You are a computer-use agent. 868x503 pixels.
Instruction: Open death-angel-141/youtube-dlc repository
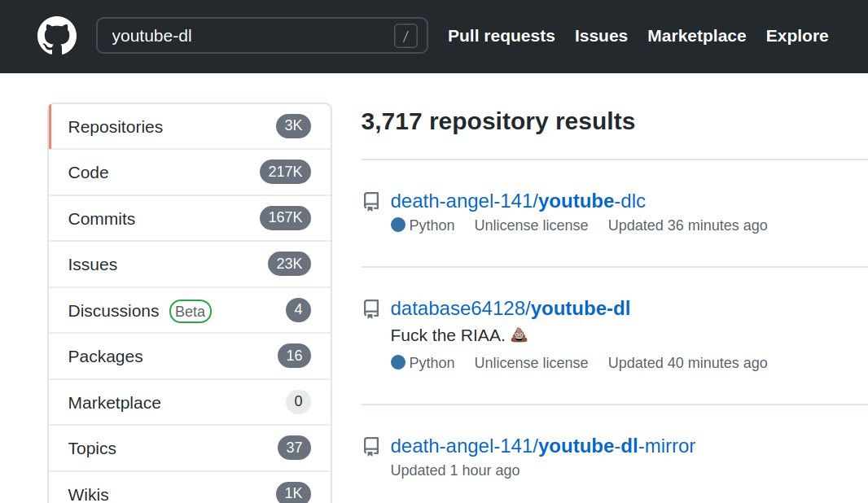pos(518,201)
